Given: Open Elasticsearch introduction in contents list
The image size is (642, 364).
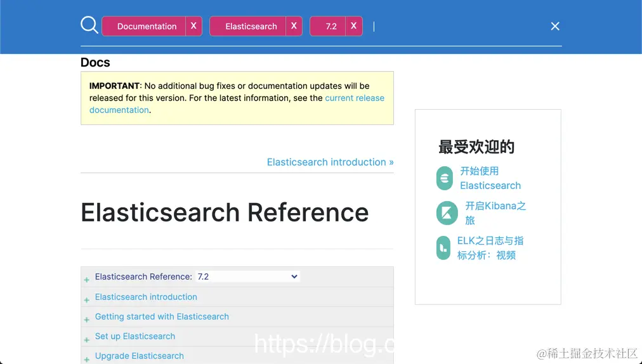Looking at the screenshot, I should (x=146, y=297).
